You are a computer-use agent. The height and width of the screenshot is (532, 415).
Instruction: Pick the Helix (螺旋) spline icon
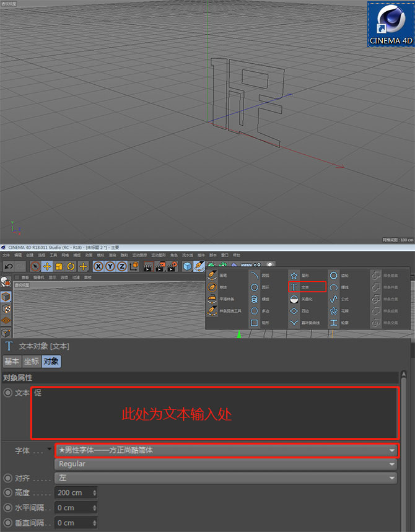pos(255,299)
